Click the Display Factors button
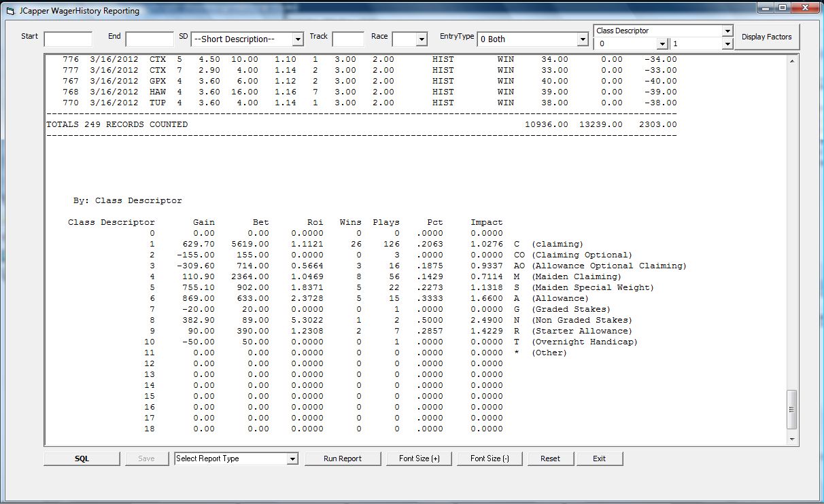 tap(766, 37)
